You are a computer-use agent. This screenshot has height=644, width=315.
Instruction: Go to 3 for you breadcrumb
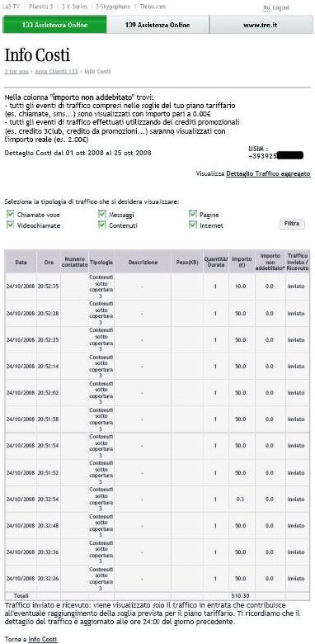pyautogui.click(x=16, y=72)
